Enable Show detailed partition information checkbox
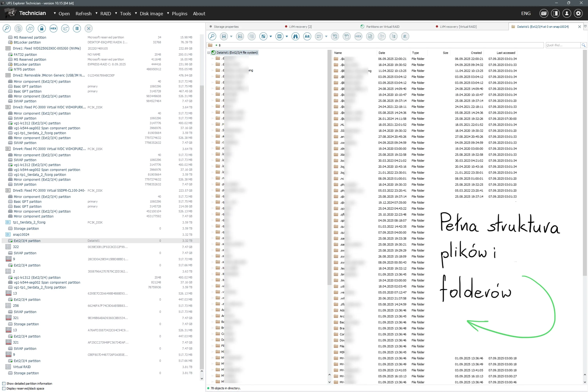 coord(4,384)
